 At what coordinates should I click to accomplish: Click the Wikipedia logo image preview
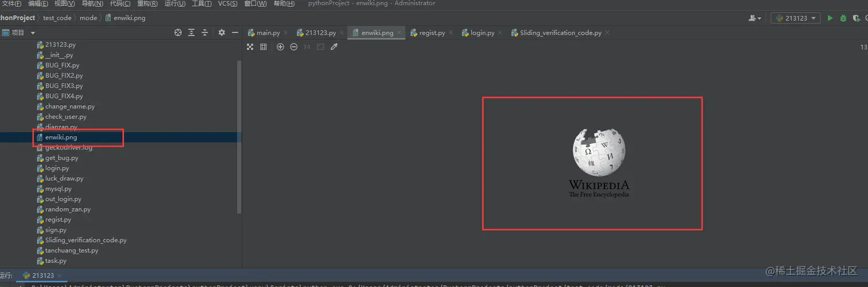point(599,164)
